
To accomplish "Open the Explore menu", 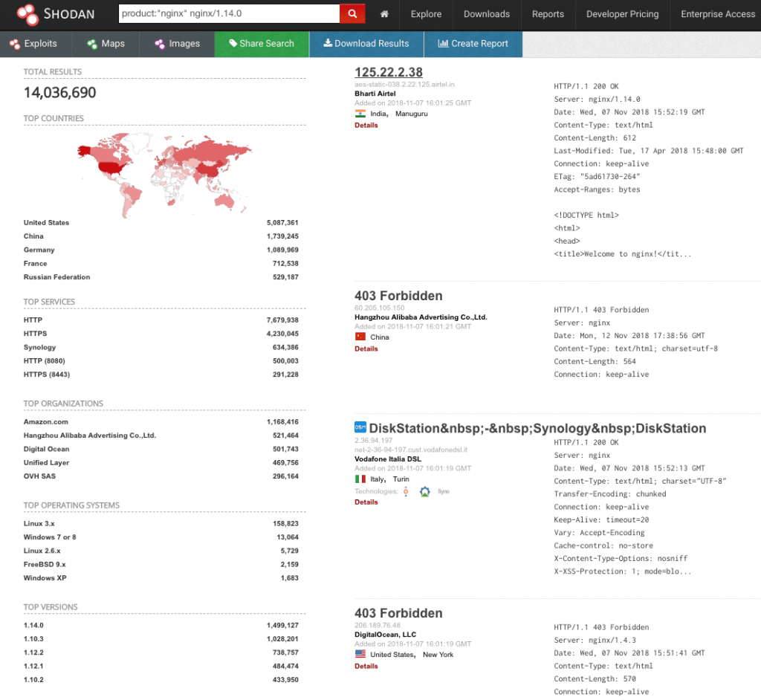I will click(425, 13).
